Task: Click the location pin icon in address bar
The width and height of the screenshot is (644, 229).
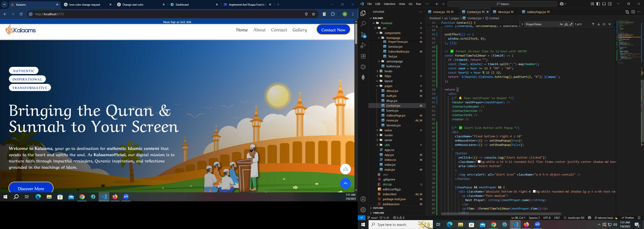Action: coord(306,14)
